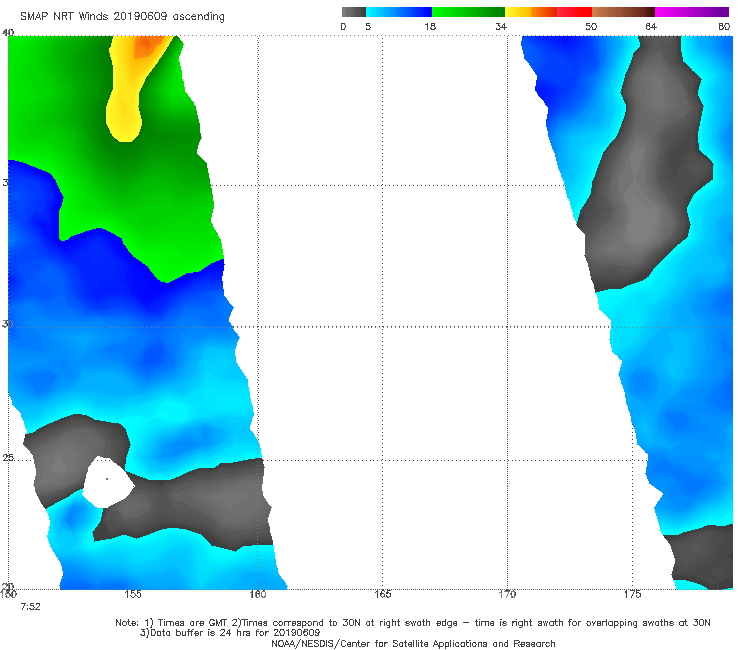Click the 'Note: 1) Times are GMT' line
Image resolution: width=740 pixels, height=650 pixels.
click(412, 623)
